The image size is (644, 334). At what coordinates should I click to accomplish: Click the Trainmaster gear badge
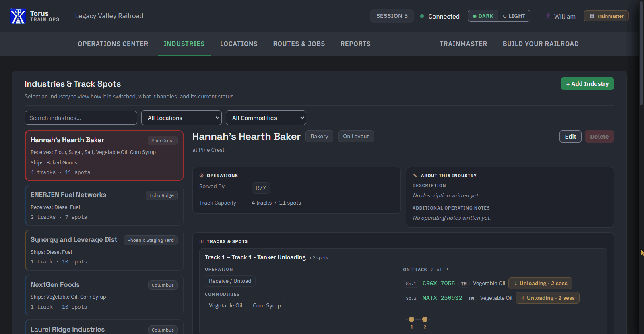pyautogui.click(x=606, y=16)
